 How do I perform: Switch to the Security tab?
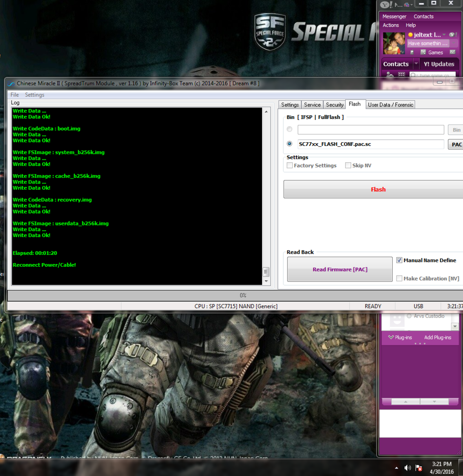click(335, 105)
